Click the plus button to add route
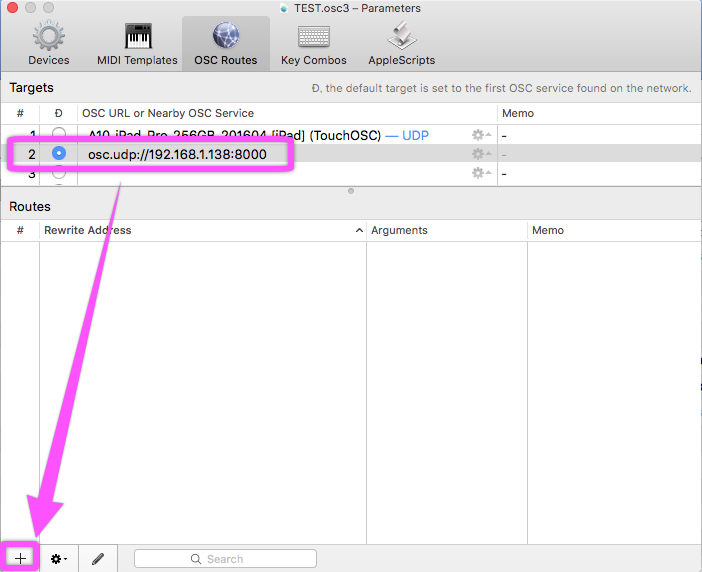Image resolution: width=702 pixels, height=572 pixels. [x=20, y=558]
